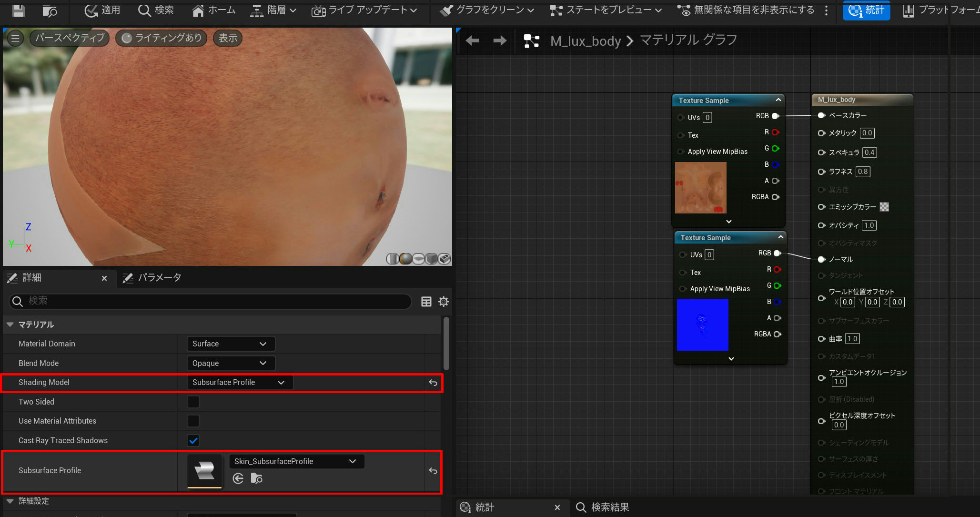Click the viewport hamburger menu icon
Viewport: 980px width, 517px height.
click(15, 38)
